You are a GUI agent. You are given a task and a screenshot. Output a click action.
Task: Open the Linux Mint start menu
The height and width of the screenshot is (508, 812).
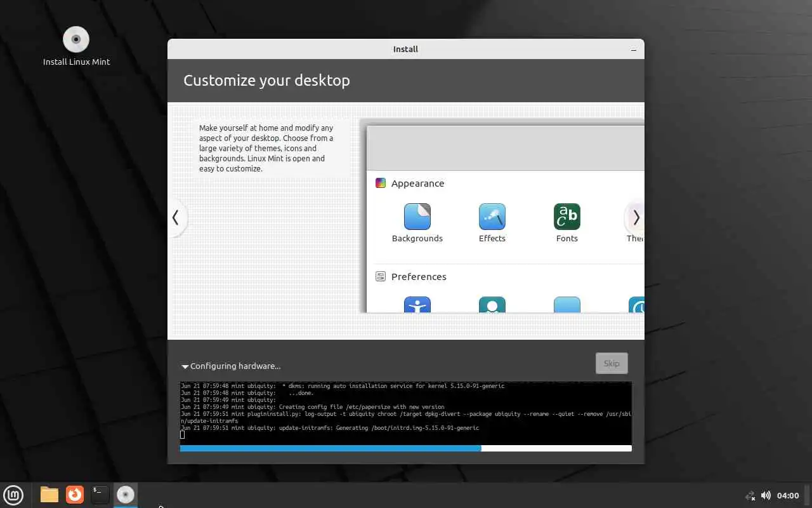pos(13,495)
